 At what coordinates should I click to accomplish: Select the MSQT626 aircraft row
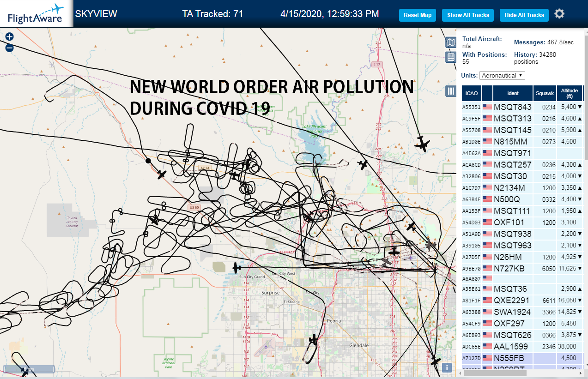(522, 335)
